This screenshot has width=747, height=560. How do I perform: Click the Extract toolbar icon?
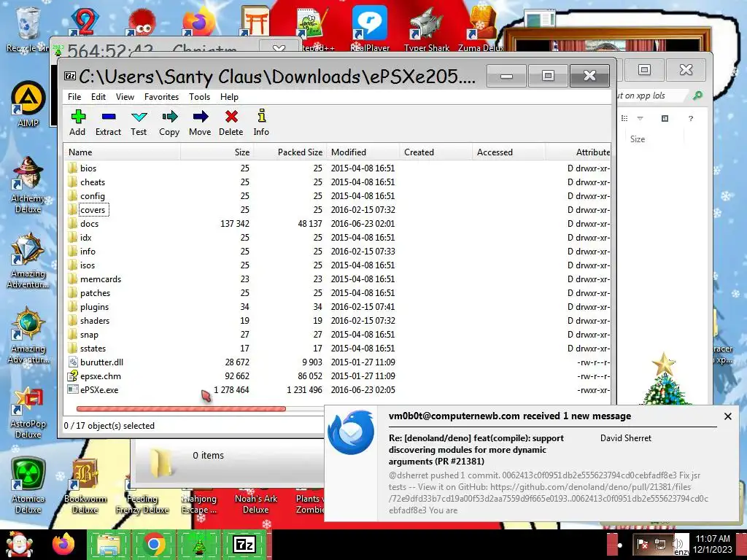click(x=108, y=122)
